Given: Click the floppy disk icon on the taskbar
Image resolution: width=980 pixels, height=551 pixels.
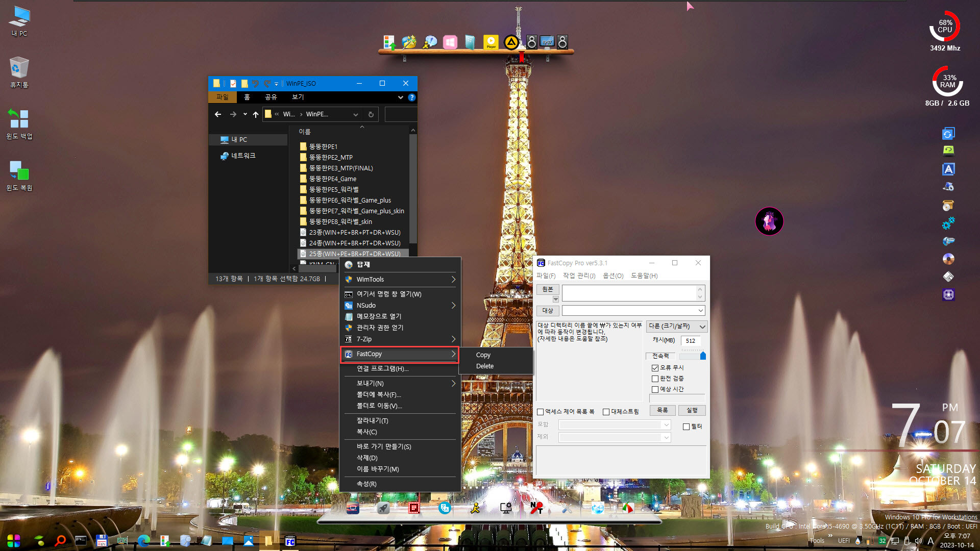Looking at the screenshot, I should point(102,541).
